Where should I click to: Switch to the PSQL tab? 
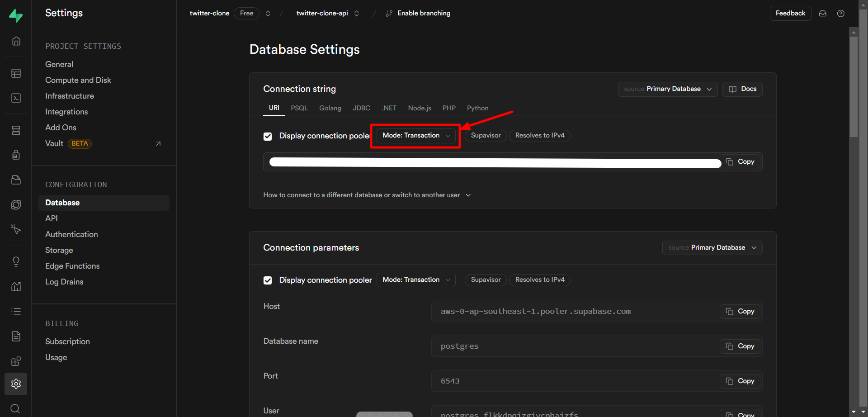pyautogui.click(x=299, y=108)
